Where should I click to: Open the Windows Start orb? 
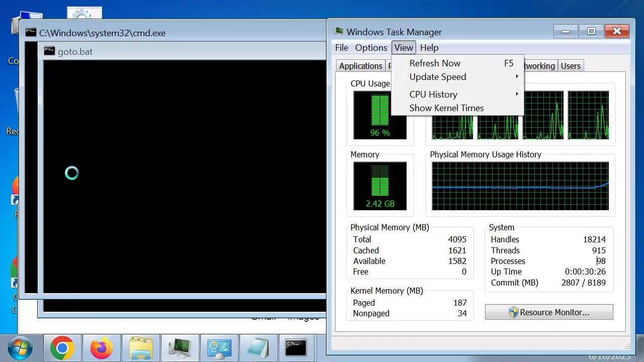[x=20, y=348]
